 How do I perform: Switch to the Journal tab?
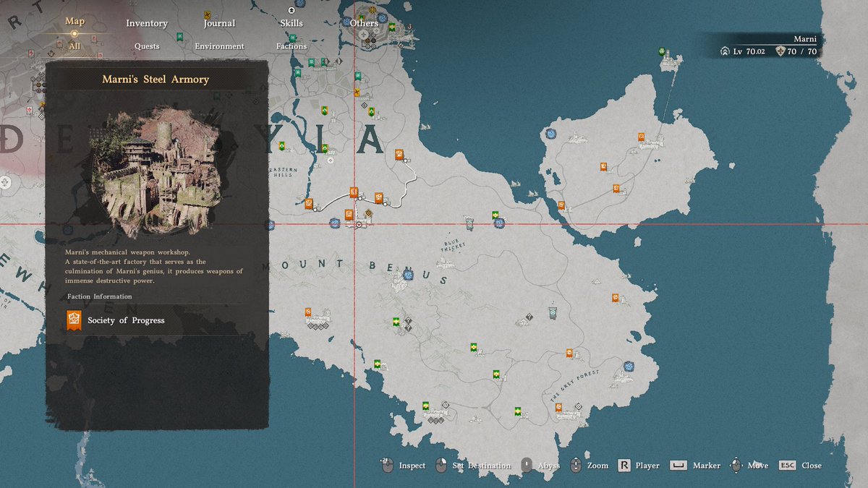click(x=219, y=23)
